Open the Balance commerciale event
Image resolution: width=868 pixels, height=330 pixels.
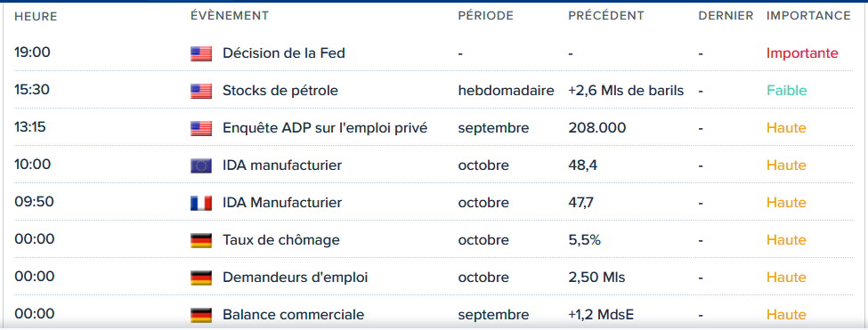(x=294, y=315)
